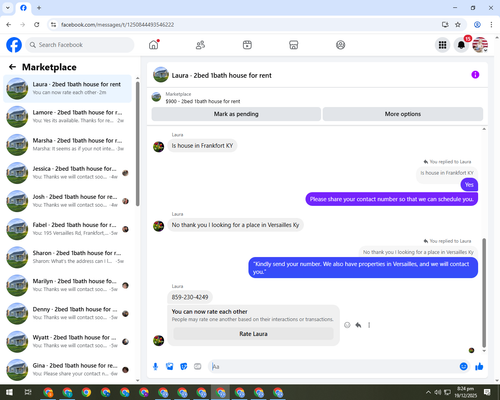This screenshot has width=500, height=400.
Task: Click the $900 listing thumbnail under header
Action: [156, 97]
